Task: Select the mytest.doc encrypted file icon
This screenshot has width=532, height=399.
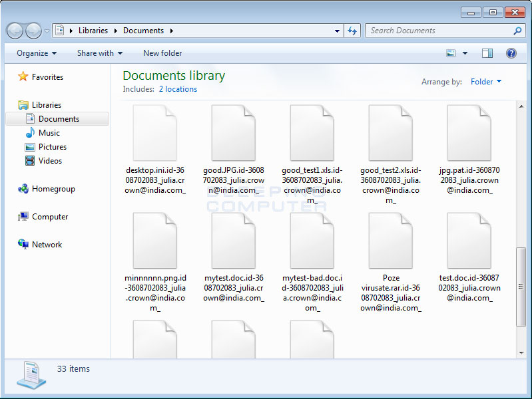Action: (x=234, y=241)
